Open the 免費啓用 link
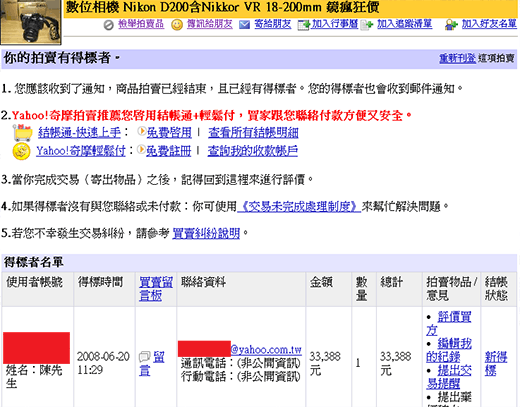 [169, 133]
